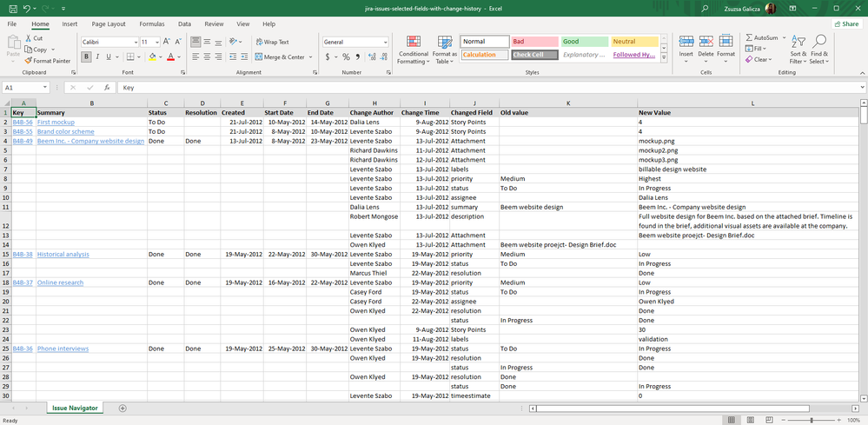This screenshot has height=425, width=868.
Task: Toggle Center horizontal alignment
Action: pos(207,56)
